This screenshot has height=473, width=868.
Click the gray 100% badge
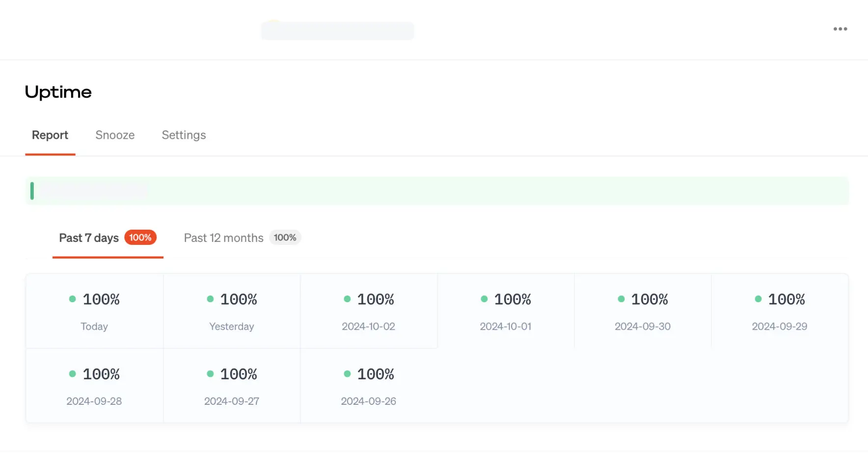pyautogui.click(x=285, y=237)
